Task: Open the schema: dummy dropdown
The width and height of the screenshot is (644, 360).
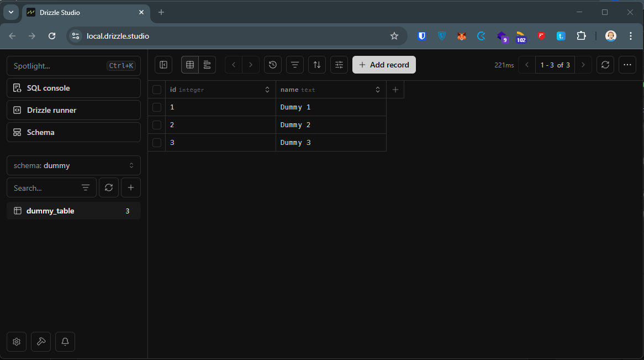Action: [73, 165]
